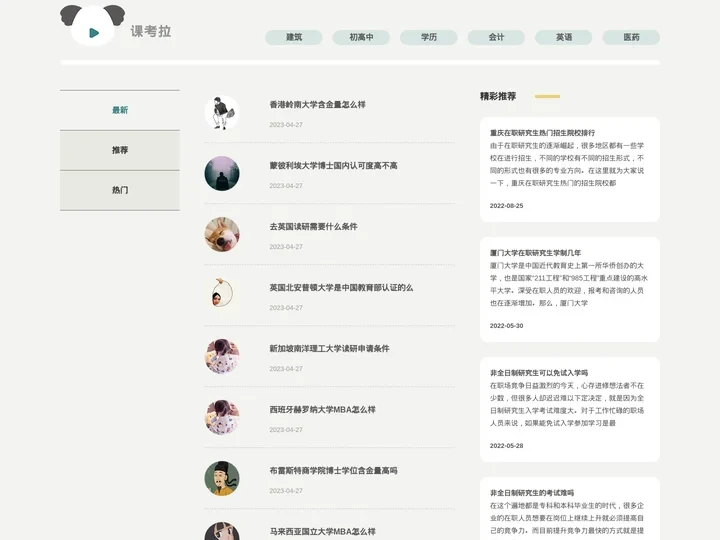Click thumbnail beside 香港岭南大学含金量怎么样

tap(222, 113)
